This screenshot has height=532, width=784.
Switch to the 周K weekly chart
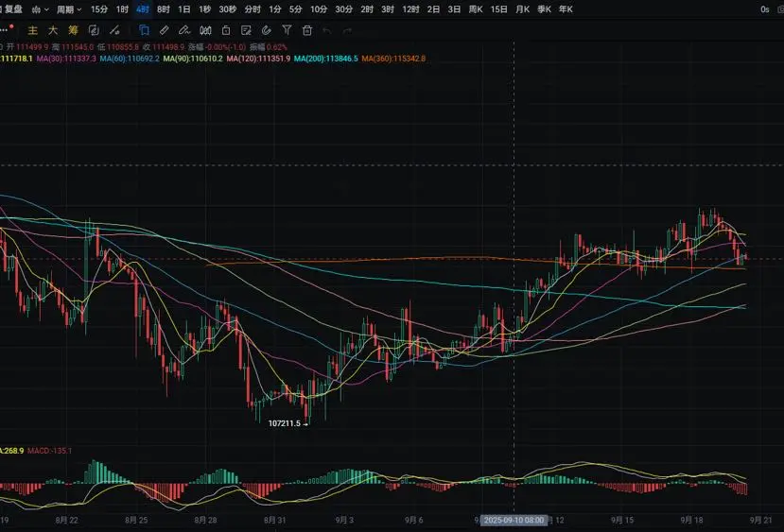pos(476,9)
